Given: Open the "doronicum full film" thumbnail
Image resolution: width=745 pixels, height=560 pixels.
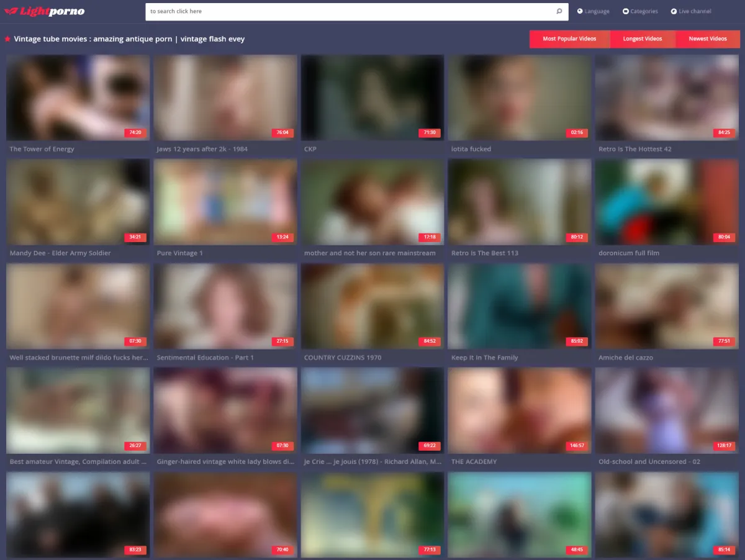Looking at the screenshot, I should 667,202.
